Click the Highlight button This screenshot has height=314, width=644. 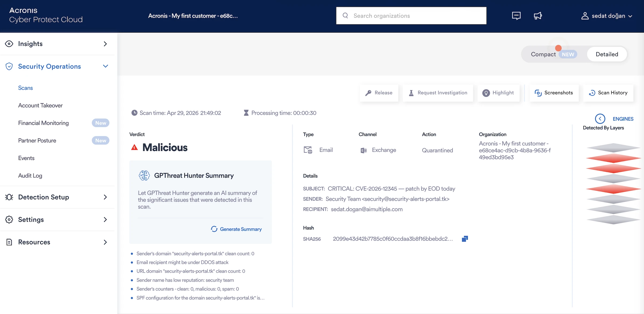point(498,93)
